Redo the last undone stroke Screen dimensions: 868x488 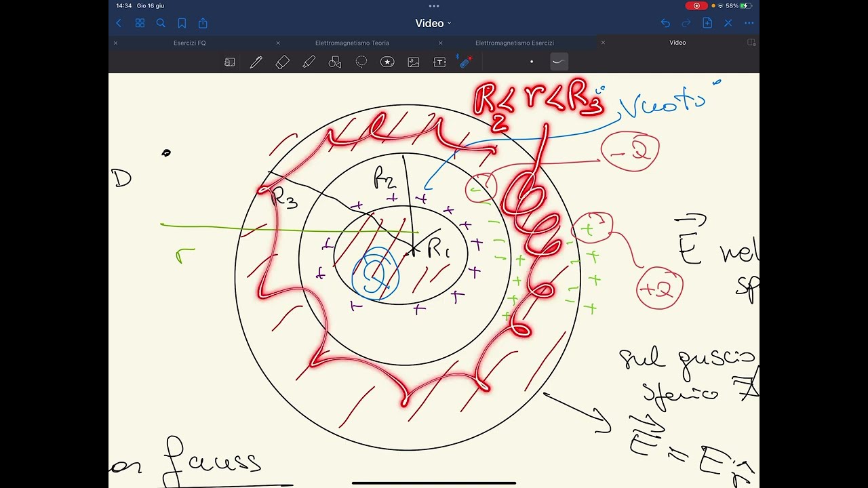tap(686, 23)
